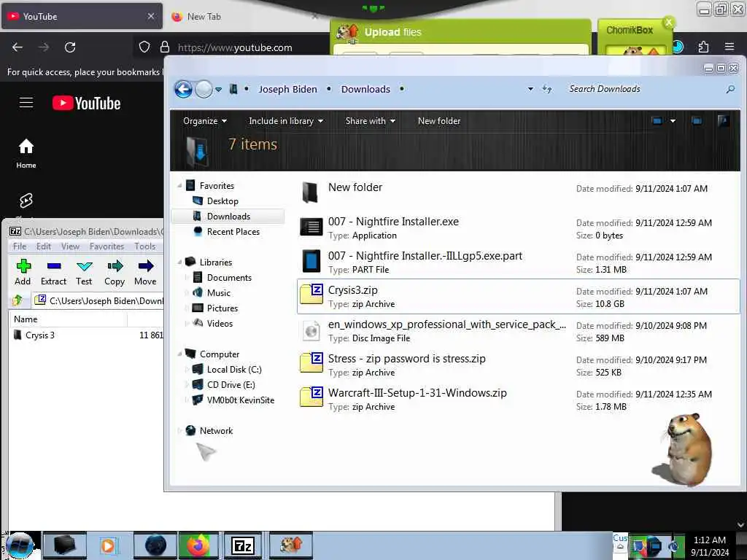Select the Crysis3.zip archive icon
The width and height of the screenshot is (747, 560).
click(x=311, y=295)
